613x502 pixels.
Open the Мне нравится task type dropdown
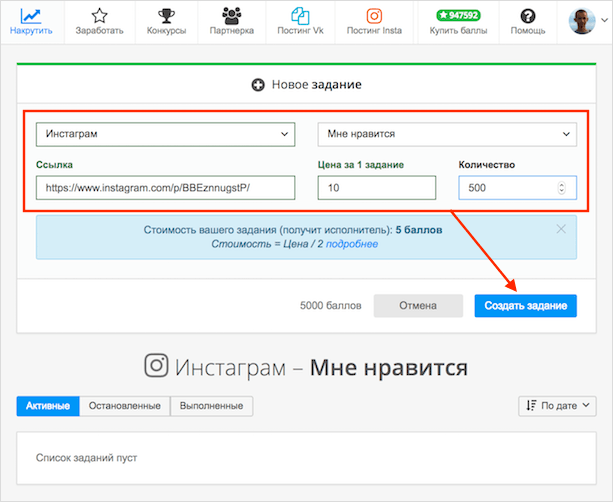pos(447,134)
